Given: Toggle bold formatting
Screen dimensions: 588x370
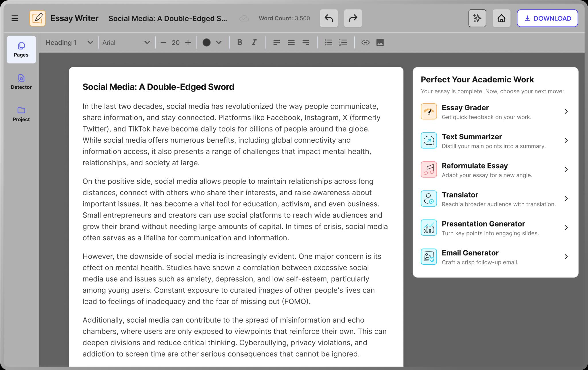Looking at the screenshot, I should (x=239, y=42).
